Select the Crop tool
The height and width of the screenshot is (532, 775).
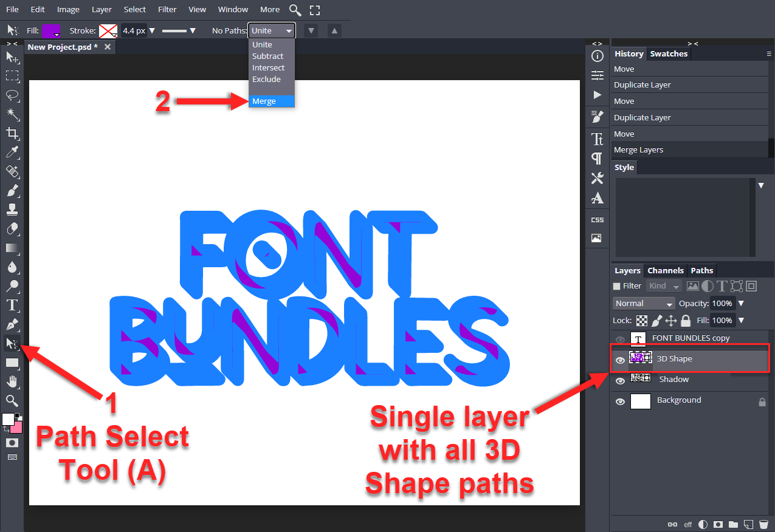12,134
